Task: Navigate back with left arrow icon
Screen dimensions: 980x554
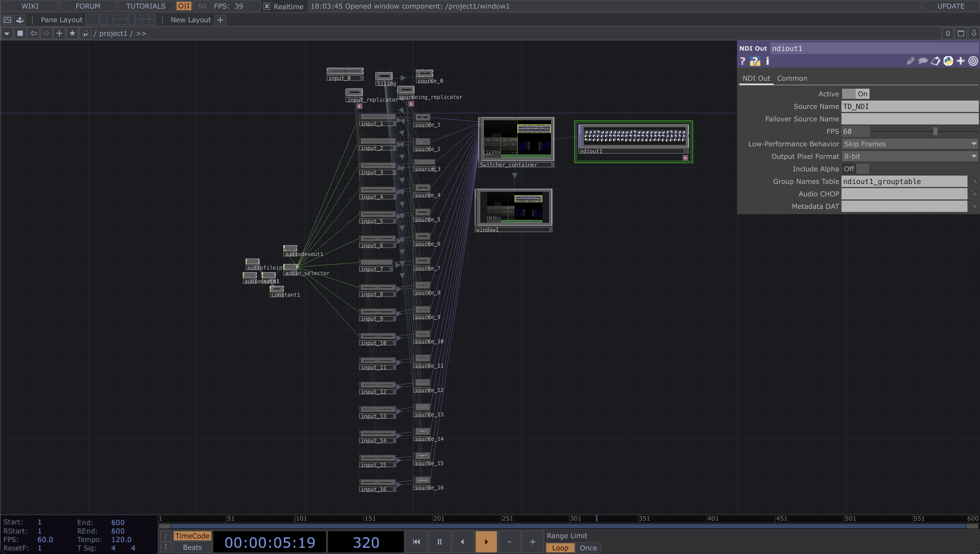Action: point(33,33)
